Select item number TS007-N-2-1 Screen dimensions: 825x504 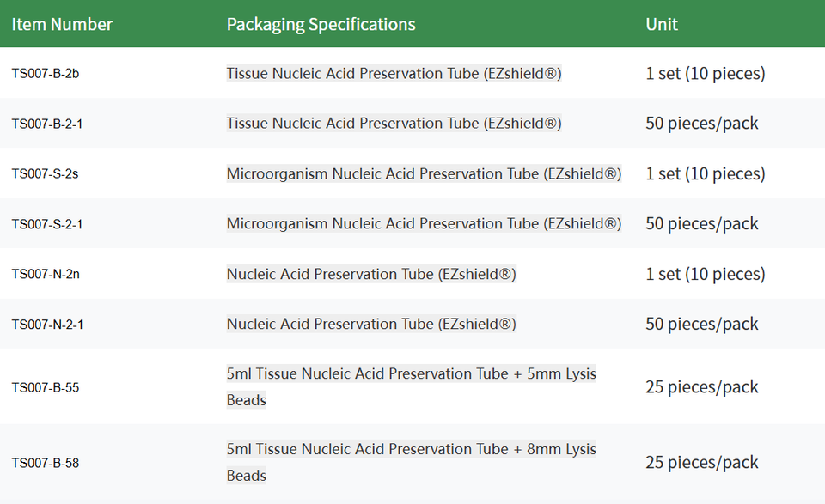click(47, 325)
